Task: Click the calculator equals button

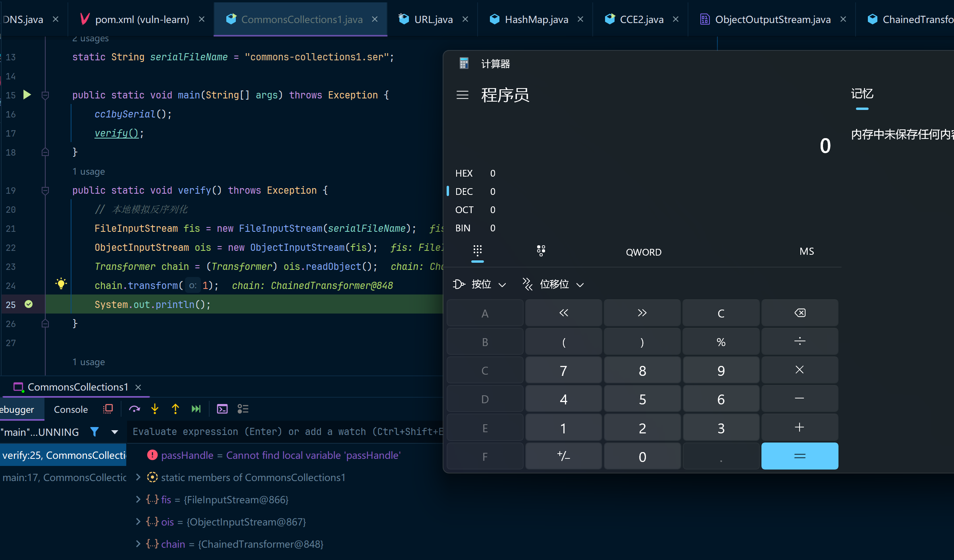Action: click(x=800, y=456)
